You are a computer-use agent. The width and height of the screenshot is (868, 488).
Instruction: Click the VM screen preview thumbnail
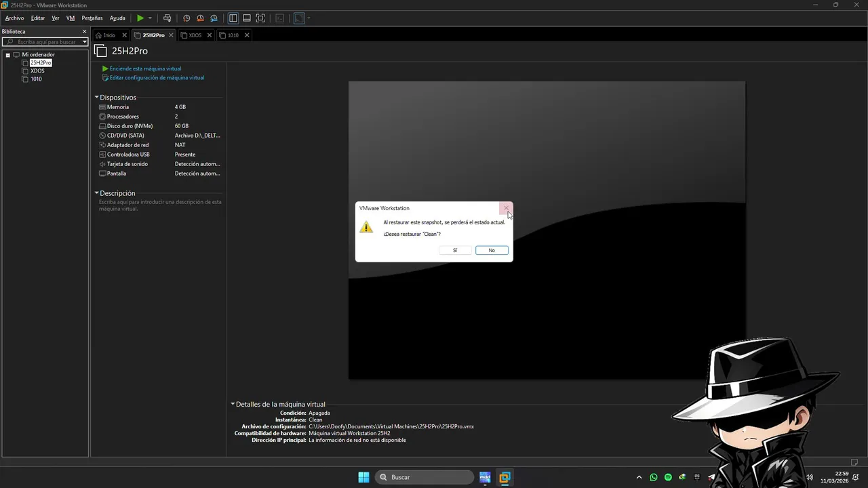point(547,230)
